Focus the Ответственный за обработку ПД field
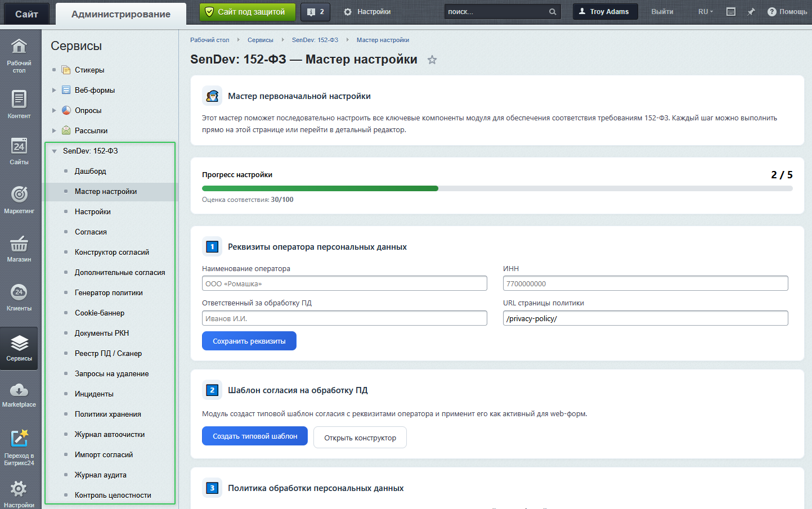 tap(344, 318)
